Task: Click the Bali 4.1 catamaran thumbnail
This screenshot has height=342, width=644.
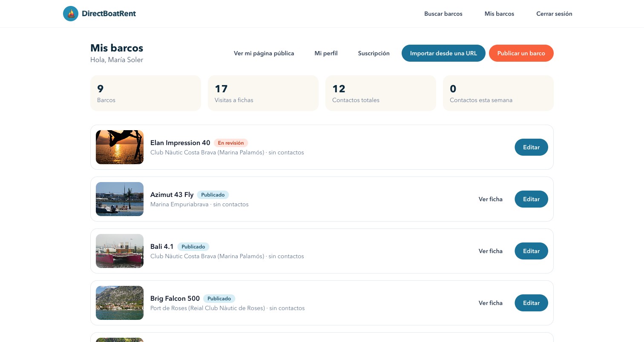Action: pyautogui.click(x=120, y=251)
